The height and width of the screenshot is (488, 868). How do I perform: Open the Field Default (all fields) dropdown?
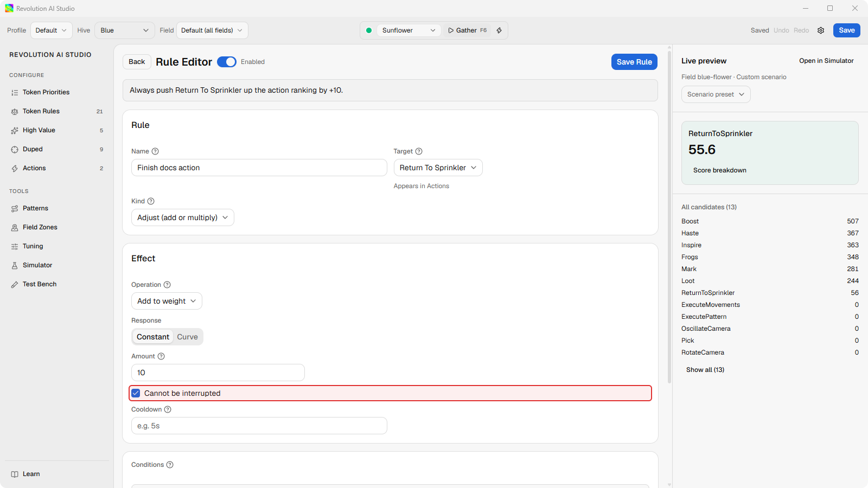(212, 30)
